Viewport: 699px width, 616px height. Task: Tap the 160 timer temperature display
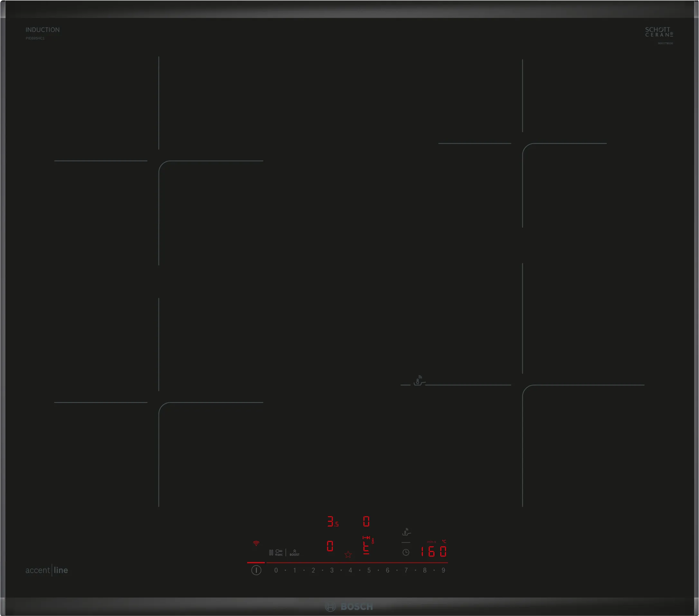click(433, 551)
